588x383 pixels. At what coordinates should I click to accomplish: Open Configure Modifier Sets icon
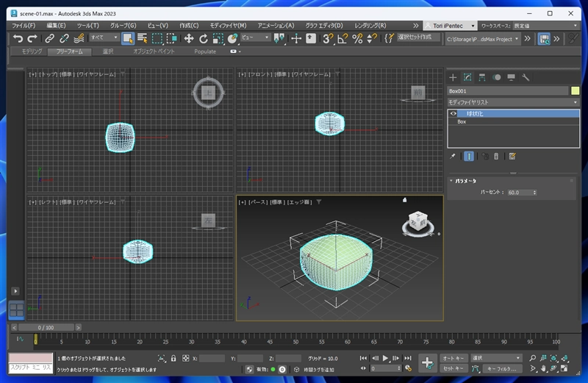pos(512,157)
